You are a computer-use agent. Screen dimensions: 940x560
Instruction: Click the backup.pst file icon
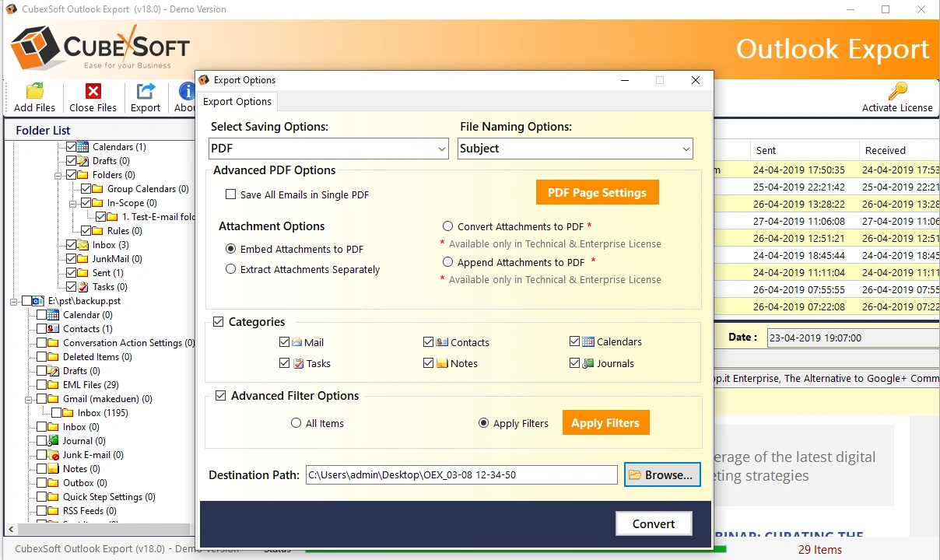39,301
